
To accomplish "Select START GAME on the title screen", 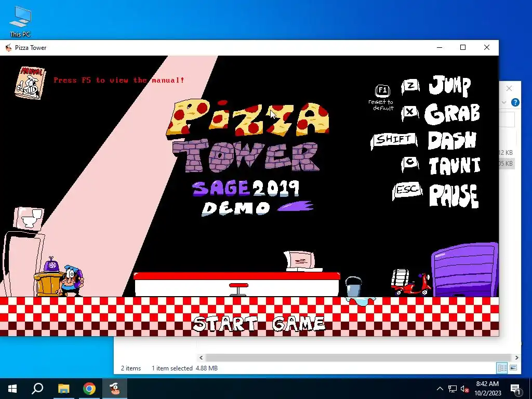I will 259,323.
